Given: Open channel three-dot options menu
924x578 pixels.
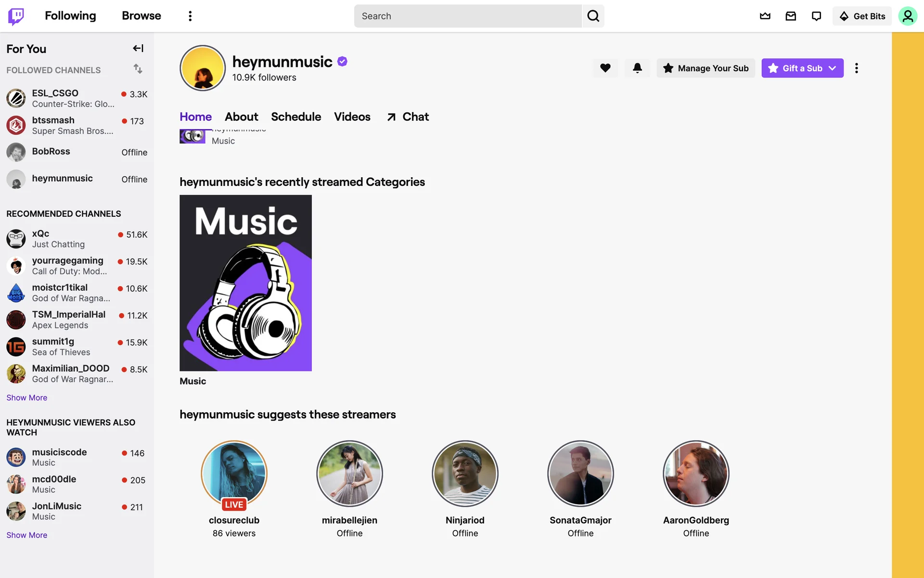Looking at the screenshot, I should 856,68.
